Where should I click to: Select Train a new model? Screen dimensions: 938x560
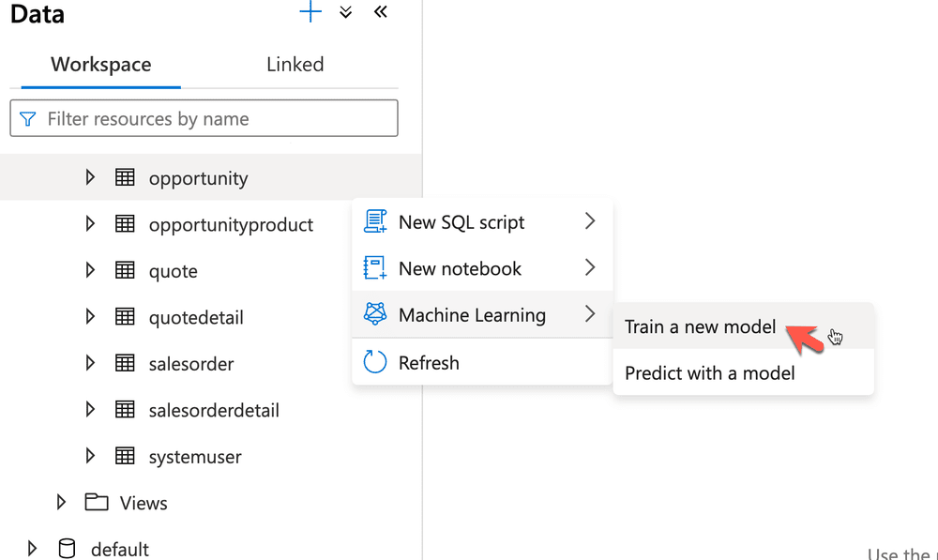coord(700,326)
